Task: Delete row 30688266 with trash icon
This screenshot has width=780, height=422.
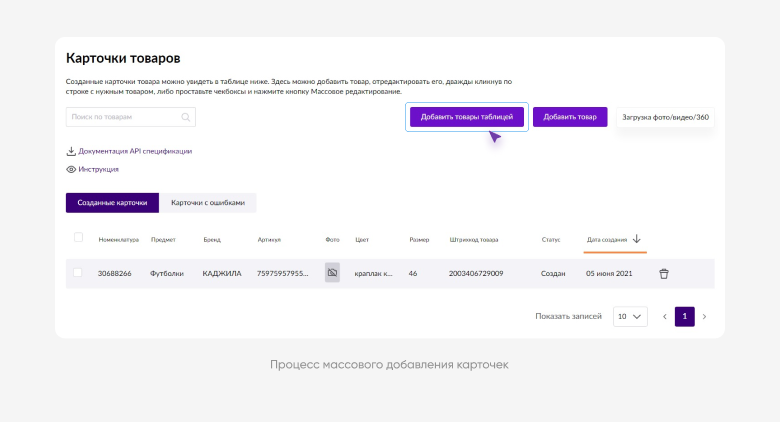Action: click(664, 274)
